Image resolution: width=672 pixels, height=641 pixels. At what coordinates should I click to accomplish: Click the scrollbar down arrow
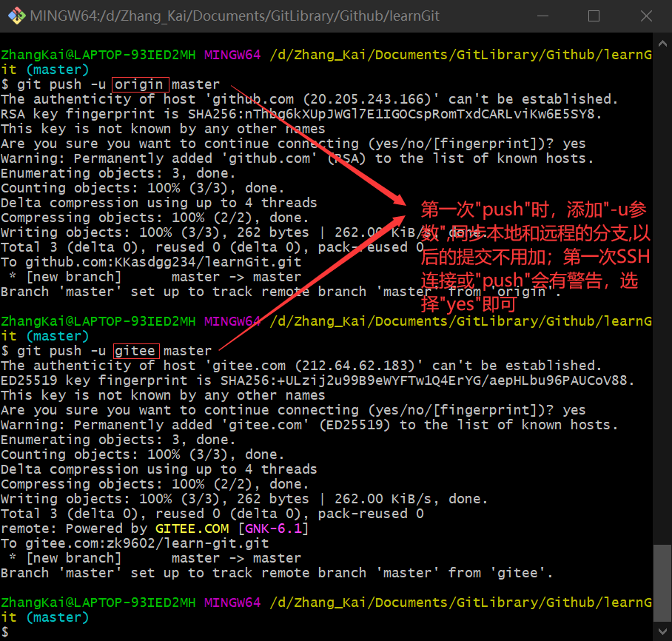coord(662,631)
